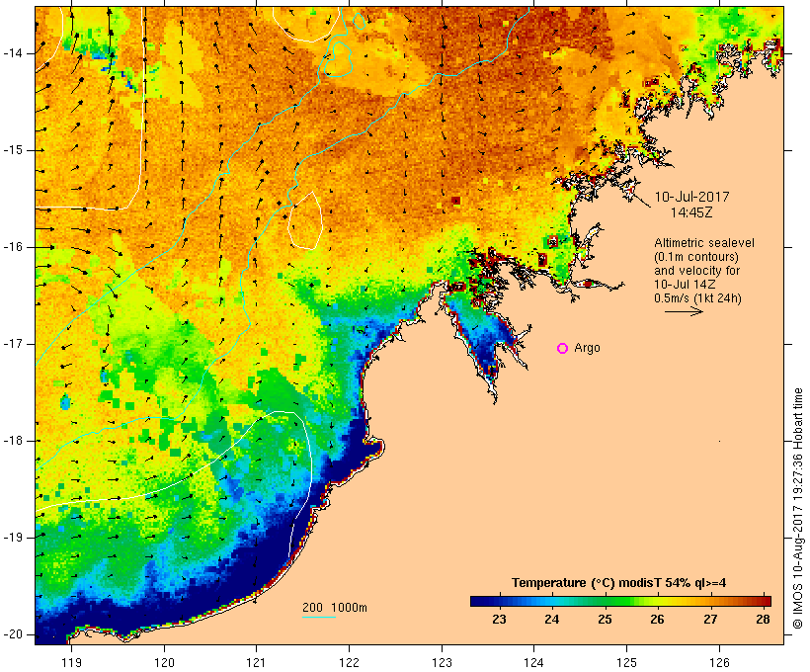Click the vertical IMOS copyright timestamp text
Image resolution: width=810 pixels, height=672 pixels.
pyautogui.click(x=798, y=509)
